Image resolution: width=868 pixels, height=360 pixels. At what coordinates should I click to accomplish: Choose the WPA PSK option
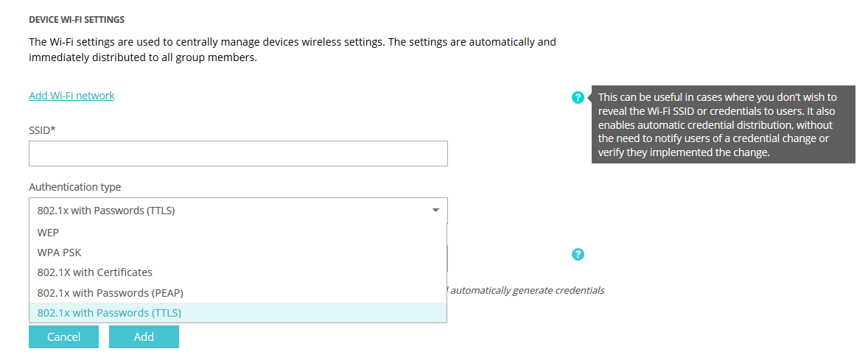60,252
